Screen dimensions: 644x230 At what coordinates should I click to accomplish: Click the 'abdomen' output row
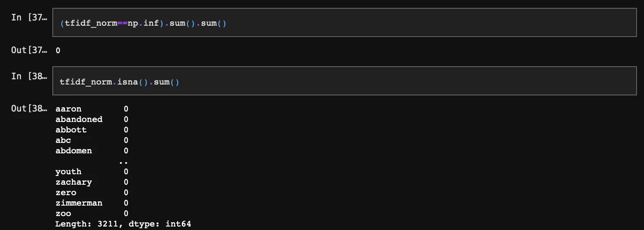(x=74, y=151)
